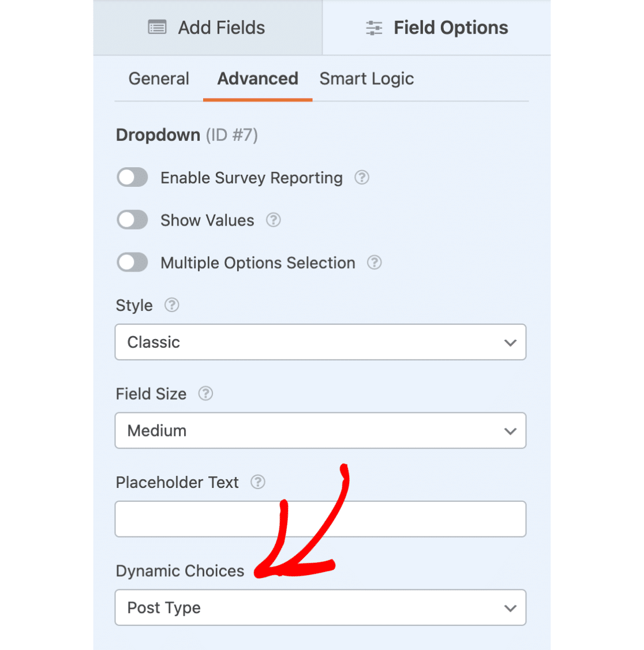Screen dimensions: 644x650
Task: Open the Show Values help tooltip
Action: coord(273,220)
